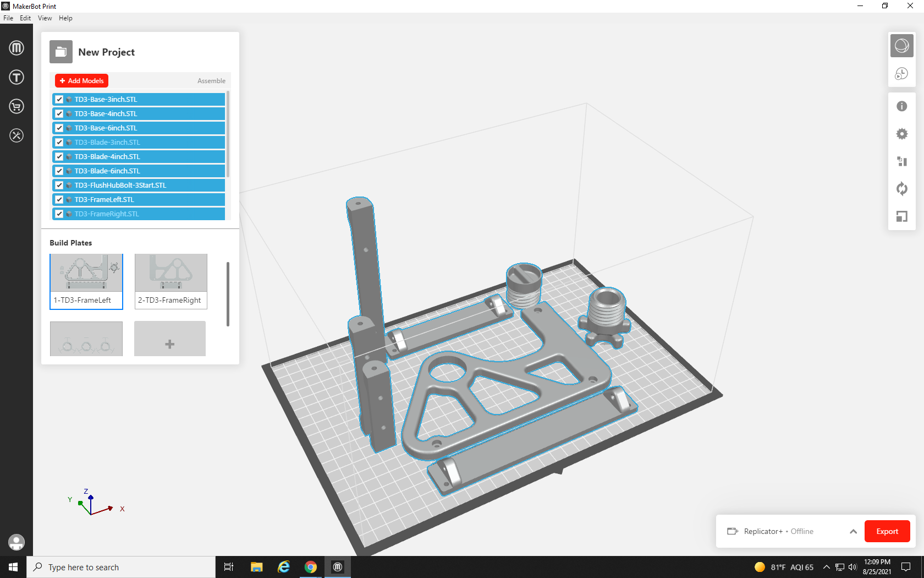Select the scale tool
Viewport: 924px width, 578px height.
coord(902,216)
